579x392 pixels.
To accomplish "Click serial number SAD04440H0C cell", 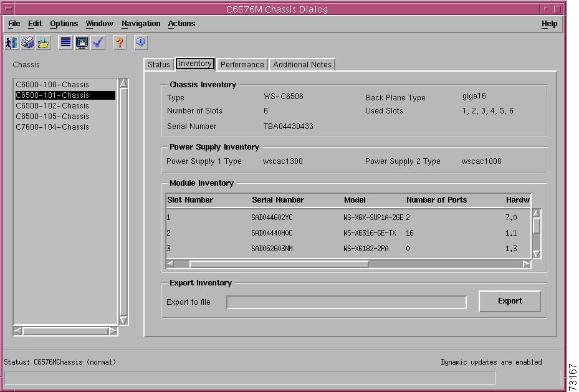I will pyautogui.click(x=272, y=233).
